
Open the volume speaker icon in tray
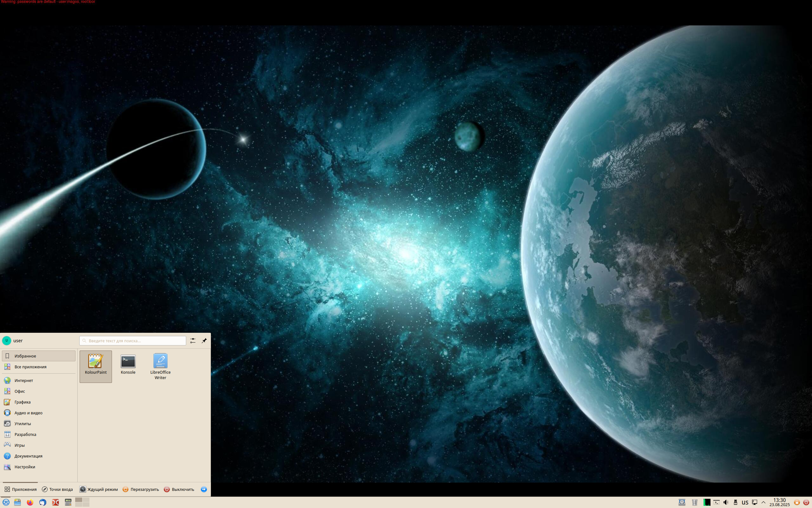726,502
